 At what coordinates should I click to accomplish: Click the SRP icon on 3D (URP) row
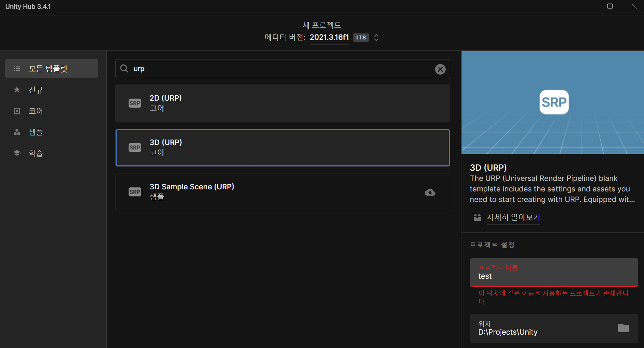135,147
